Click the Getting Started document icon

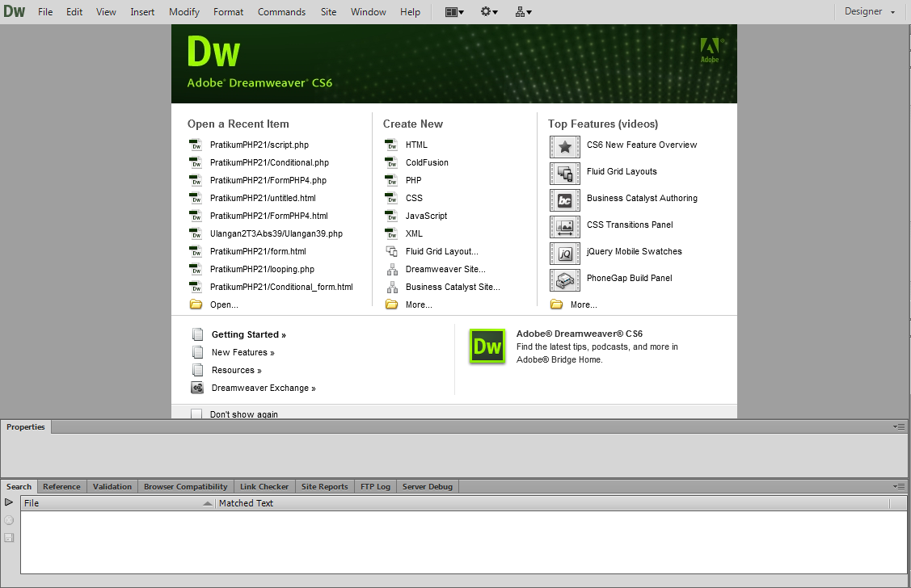[x=197, y=334]
